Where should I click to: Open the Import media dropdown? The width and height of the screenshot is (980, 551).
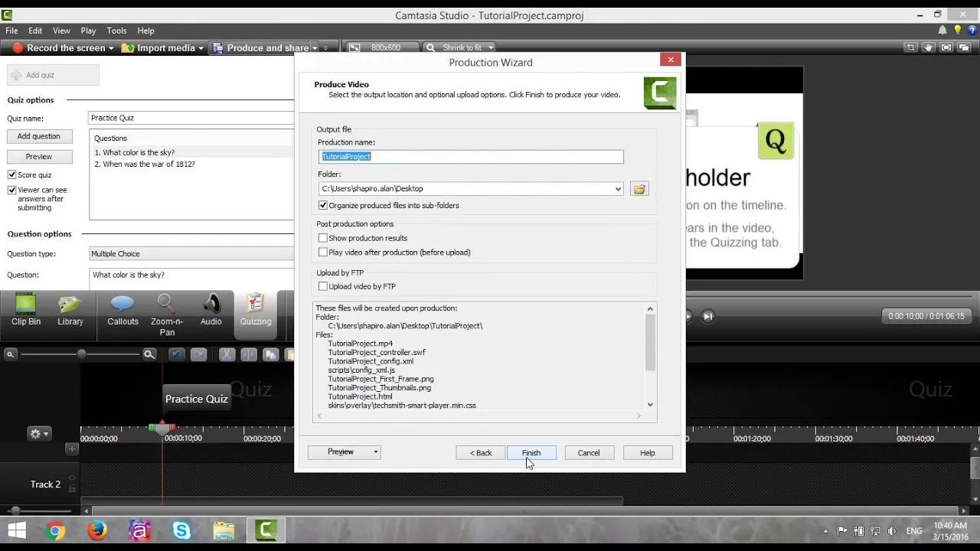tap(201, 48)
